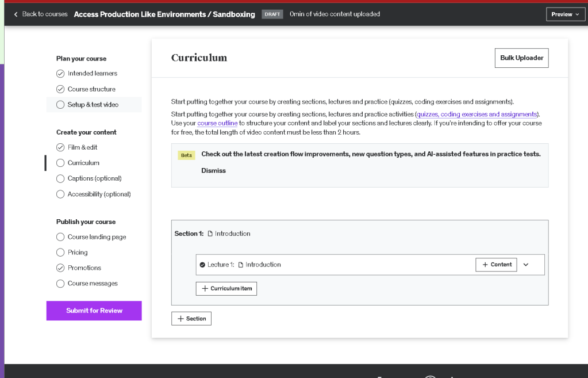
Task: Click the page icon next to Lecture 1 Introduction
Action: tap(241, 265)
